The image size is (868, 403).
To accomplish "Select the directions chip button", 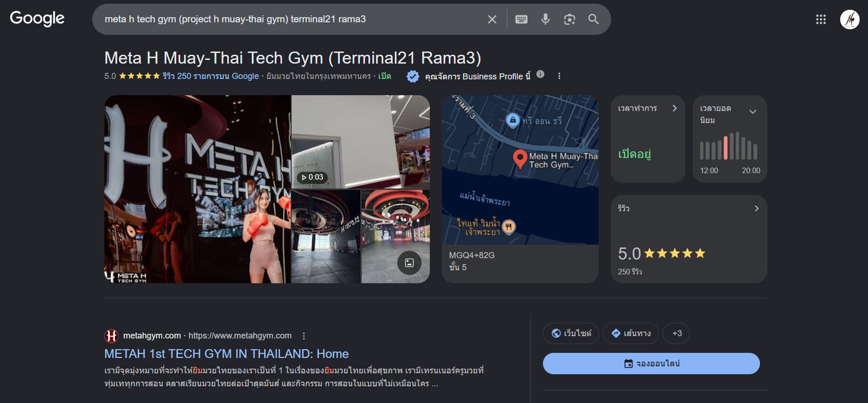I will click(x=631, y=333).
